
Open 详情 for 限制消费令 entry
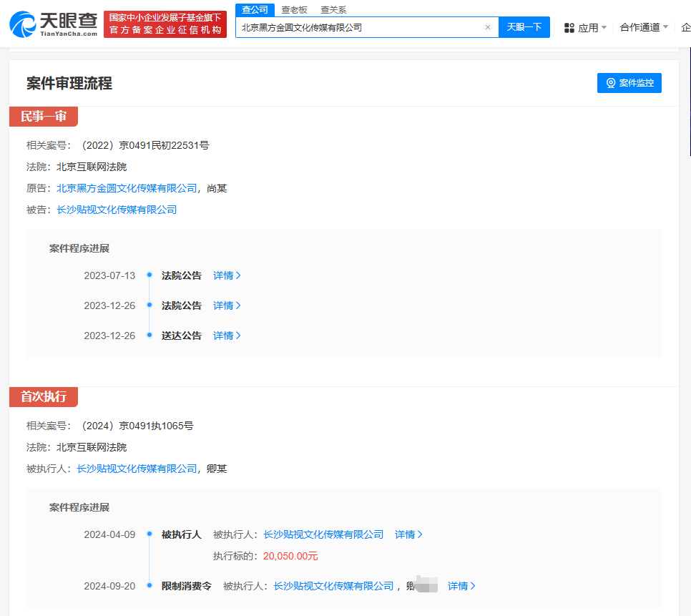(x=461, y=587)
